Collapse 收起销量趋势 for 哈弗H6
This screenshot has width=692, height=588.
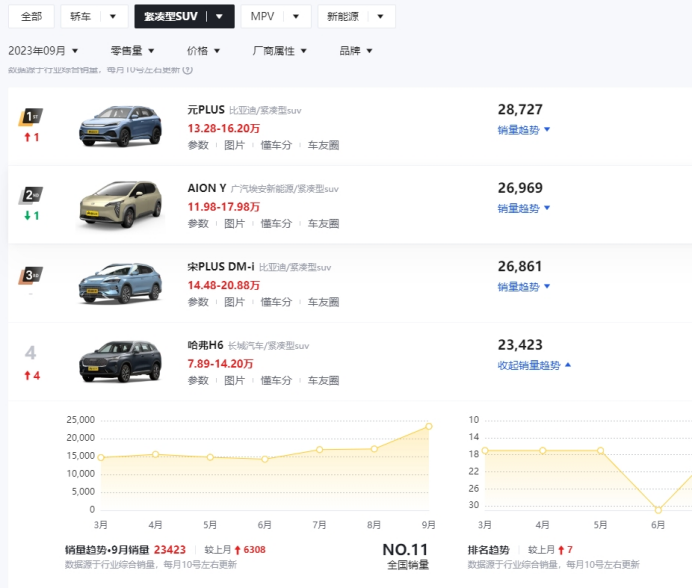click(x=534, y=365)
